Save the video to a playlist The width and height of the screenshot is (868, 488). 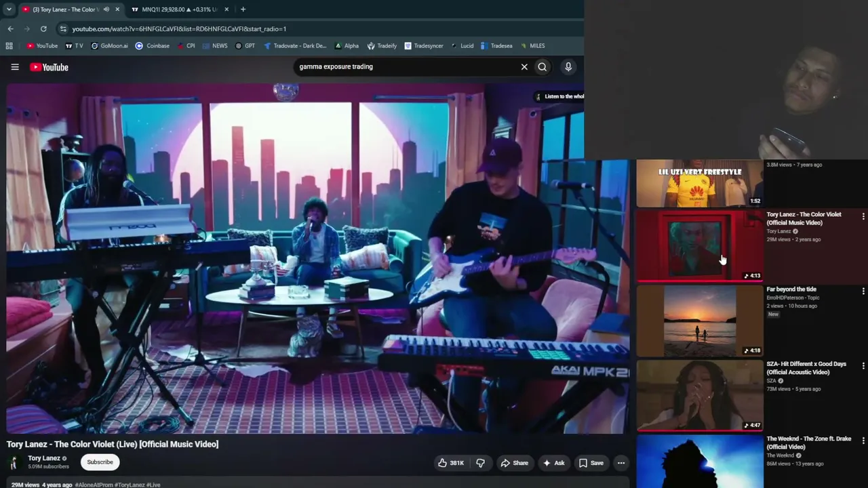pyautogui.click(x=591, y=463)
